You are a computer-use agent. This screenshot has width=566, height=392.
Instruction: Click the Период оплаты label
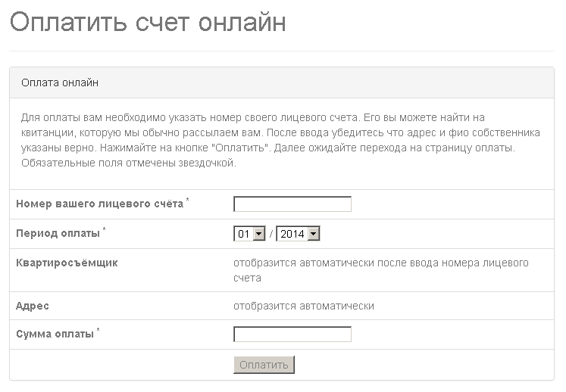58,233
